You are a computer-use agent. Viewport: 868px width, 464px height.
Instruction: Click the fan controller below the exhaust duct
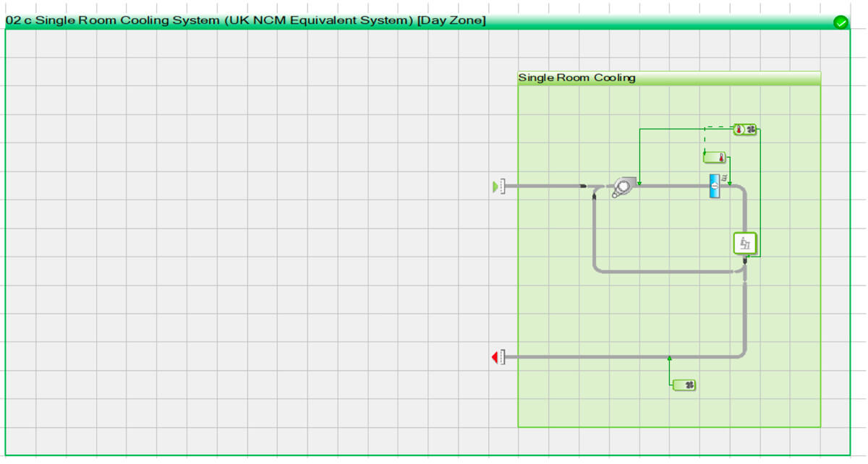click(684, 385)
